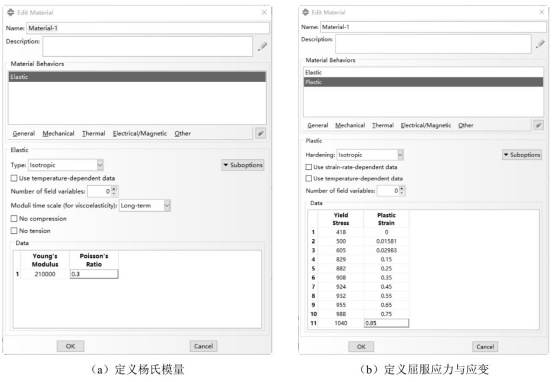Viewport: 553px width, 382px height.
Task: Increase number of field variables in left dialog
Action: [x=114, y=189]
